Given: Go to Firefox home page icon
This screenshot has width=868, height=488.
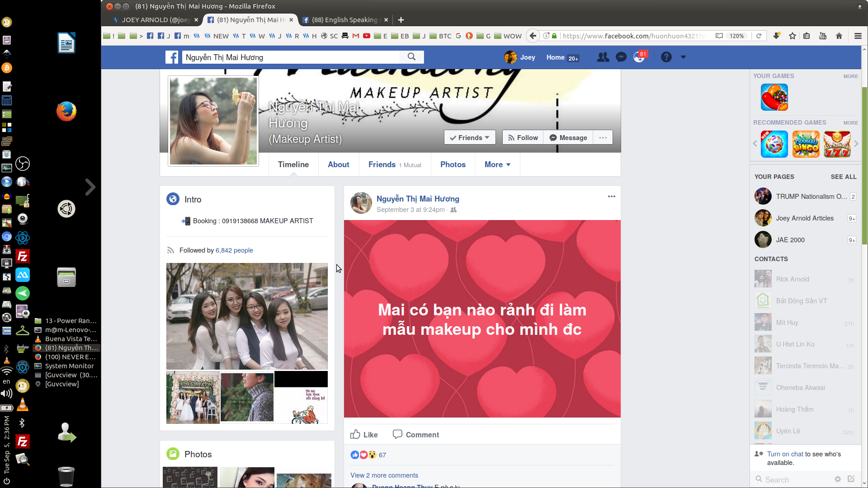Looking at the screenshot, I should [x=839, y=36].
